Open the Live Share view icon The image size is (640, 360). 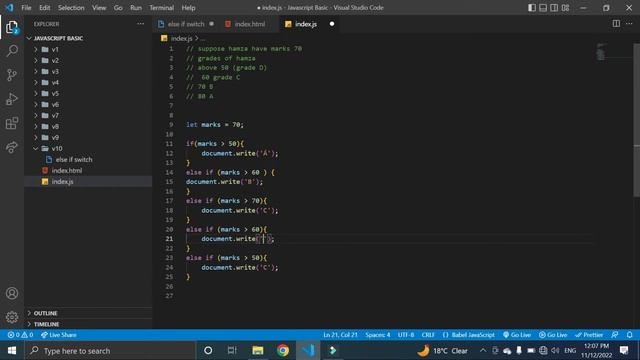[12, 147]
